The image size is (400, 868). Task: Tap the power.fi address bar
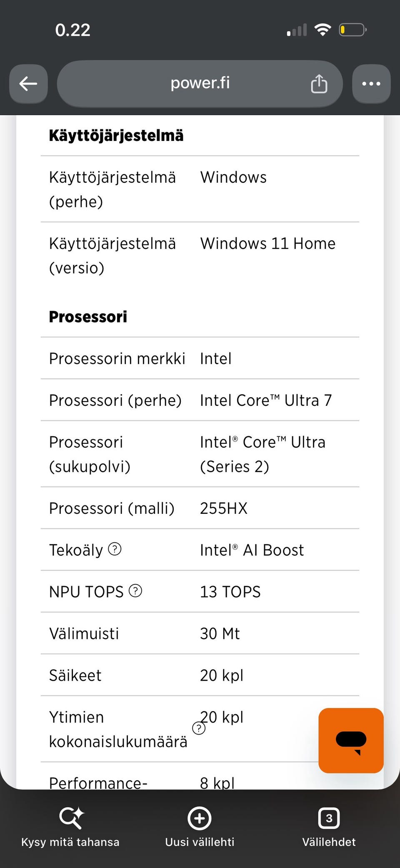coord(200,84)
